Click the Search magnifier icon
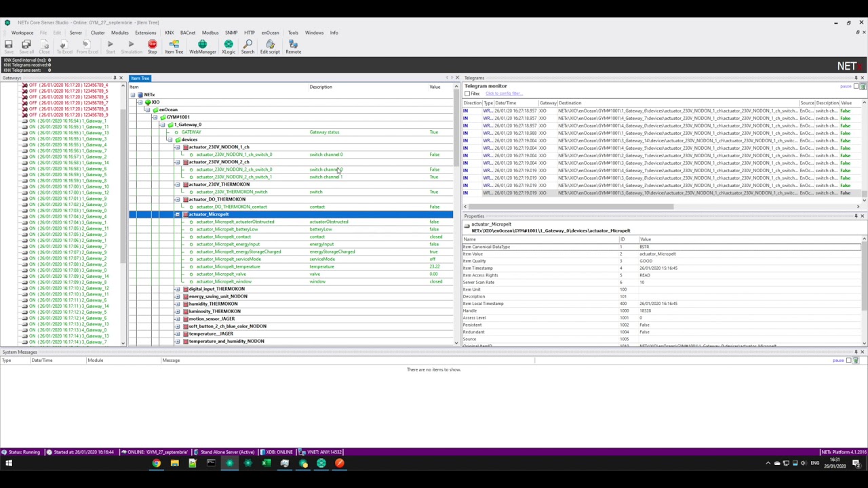This screenshot has height=488, width=868. pyautogui.click(x=248, y=46)
